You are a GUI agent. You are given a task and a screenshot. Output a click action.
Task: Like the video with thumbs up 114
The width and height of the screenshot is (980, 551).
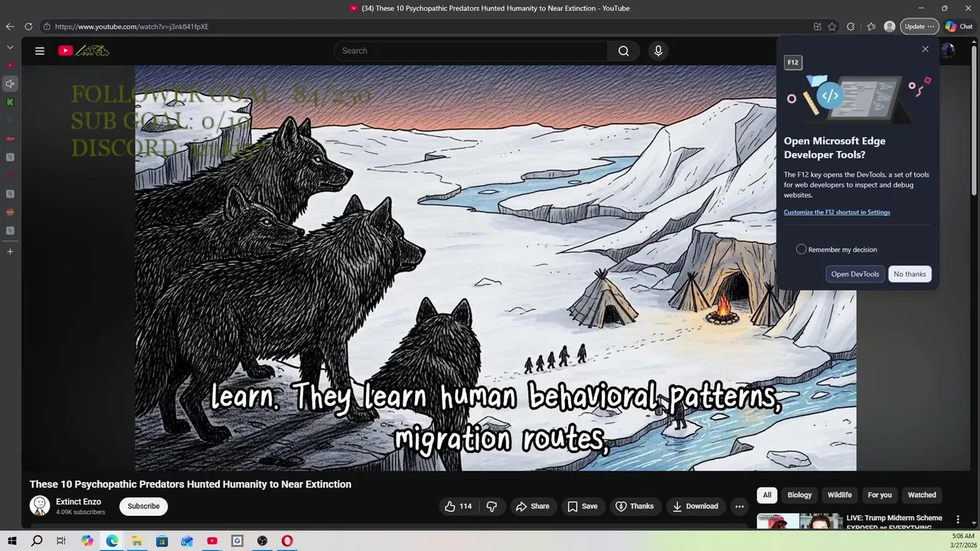coord(459,506)
